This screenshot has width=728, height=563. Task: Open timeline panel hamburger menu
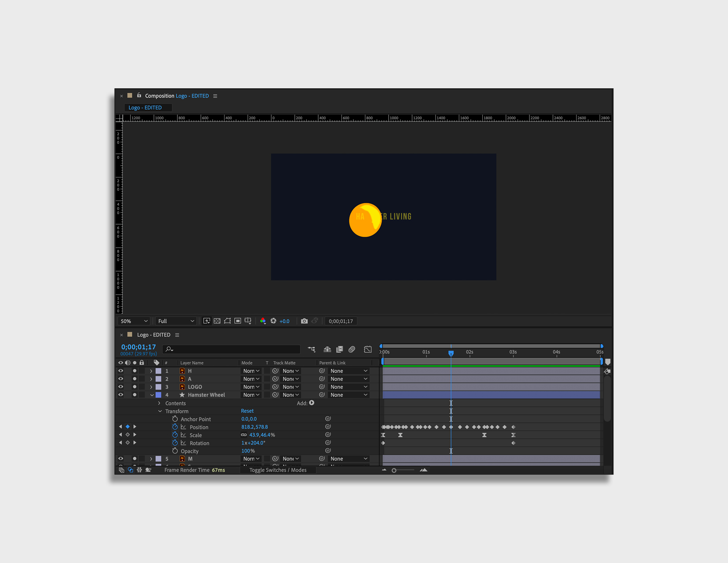pos(177,335)
